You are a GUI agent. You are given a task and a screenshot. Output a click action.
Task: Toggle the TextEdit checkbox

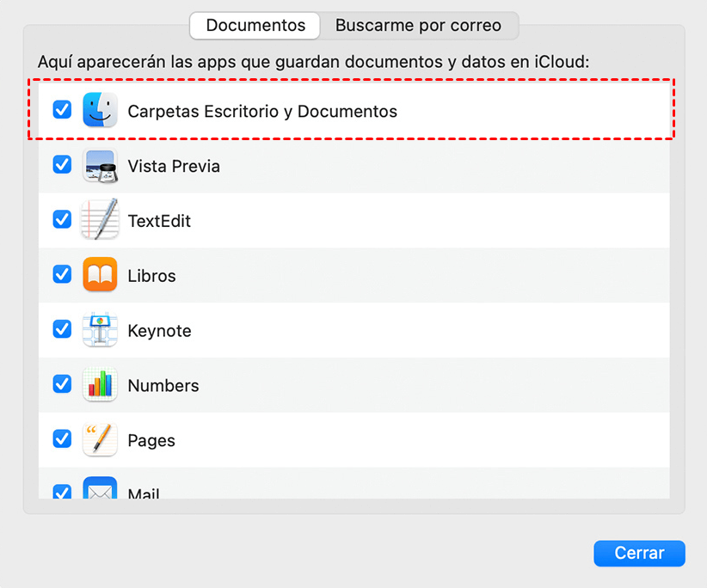(62, 220)
